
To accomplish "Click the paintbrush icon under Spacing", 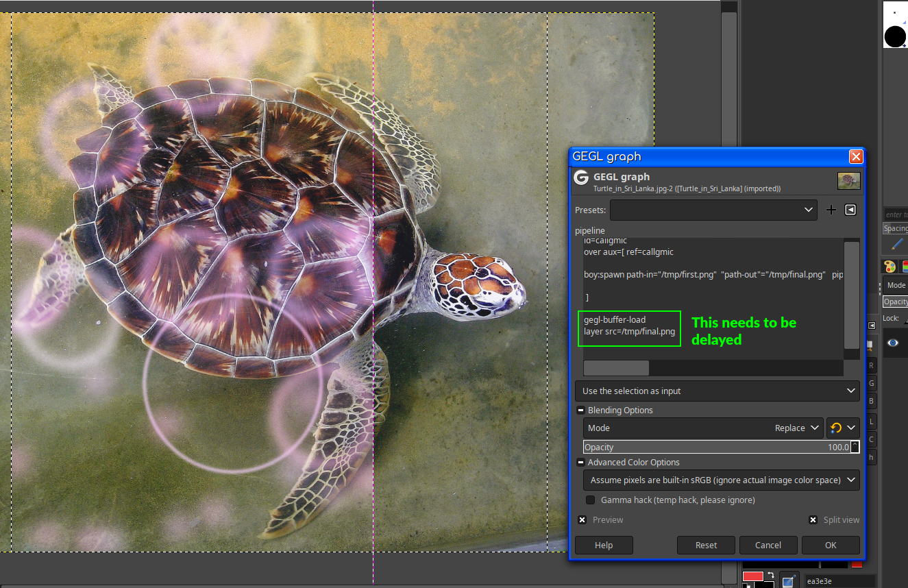I will point(897,244).
